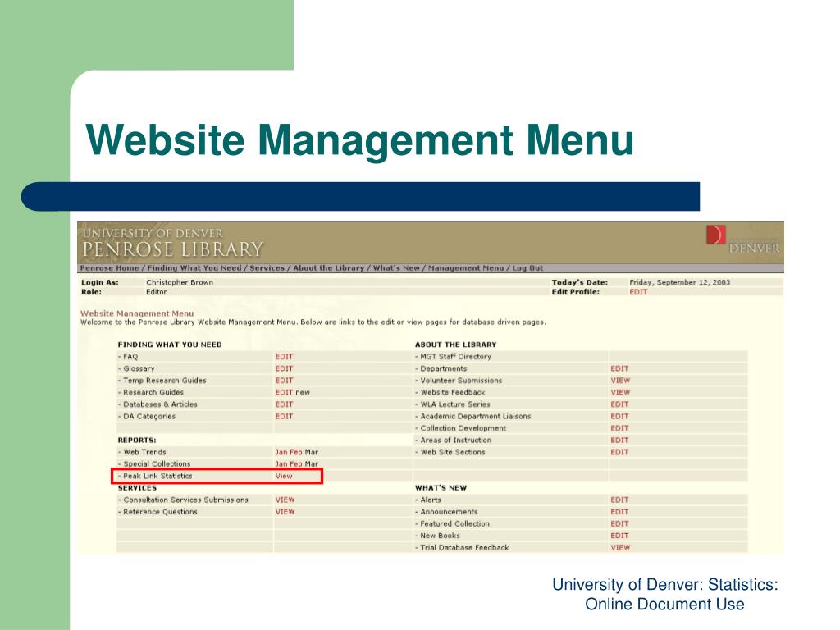
Task: Open Penrose Home in navigation bar
Action: (x=109, y=268)
